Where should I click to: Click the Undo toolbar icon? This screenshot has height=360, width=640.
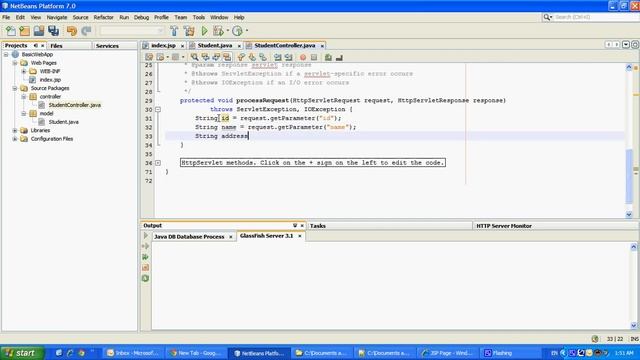72,31
